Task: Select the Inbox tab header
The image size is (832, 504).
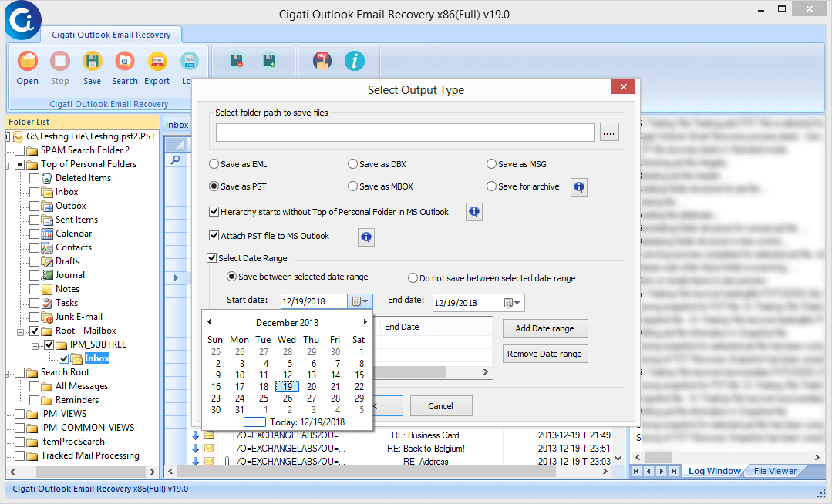Action: [x=177, y=125]
